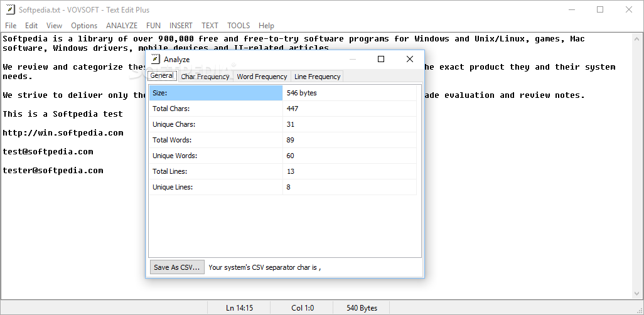Switch to the Char Frequency tab

(x=205, y=77)
